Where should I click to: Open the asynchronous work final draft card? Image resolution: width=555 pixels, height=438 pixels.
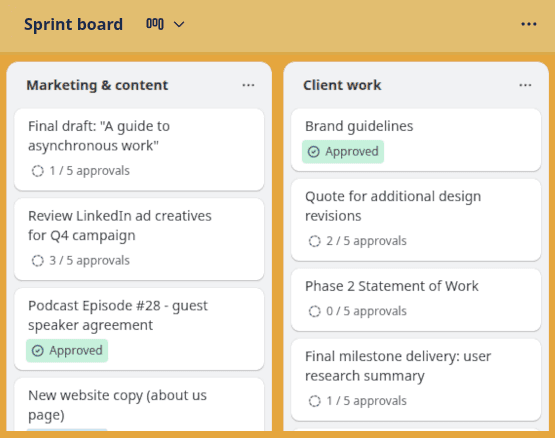(139, 150)
